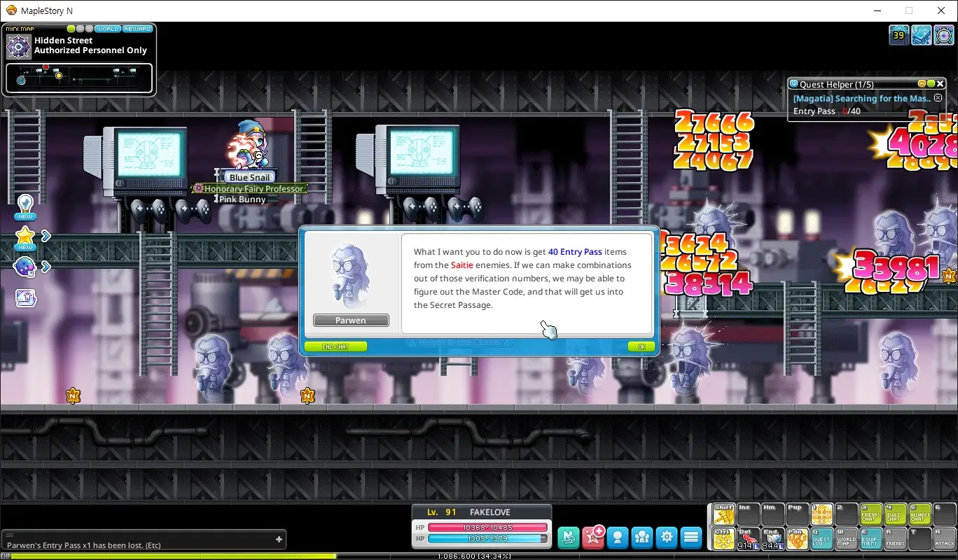Click the Hidden Street map emblem icon
Screen dimensions: 958x560
tap(18, 46)
